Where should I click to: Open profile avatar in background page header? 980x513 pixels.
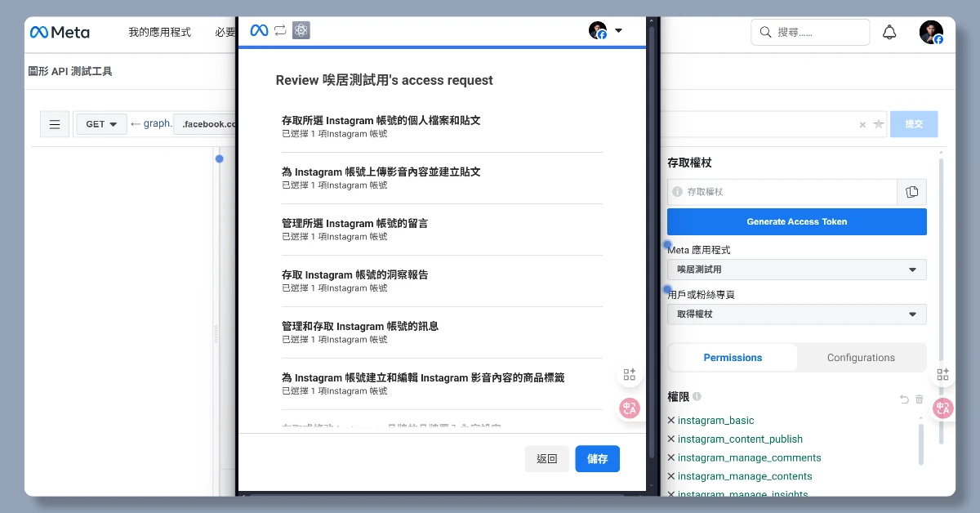(x=931, y=33)
